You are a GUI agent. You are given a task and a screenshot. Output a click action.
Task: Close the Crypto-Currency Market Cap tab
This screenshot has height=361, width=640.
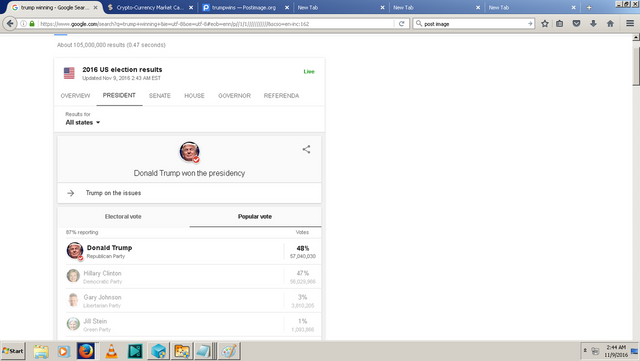tap(191, 7)
